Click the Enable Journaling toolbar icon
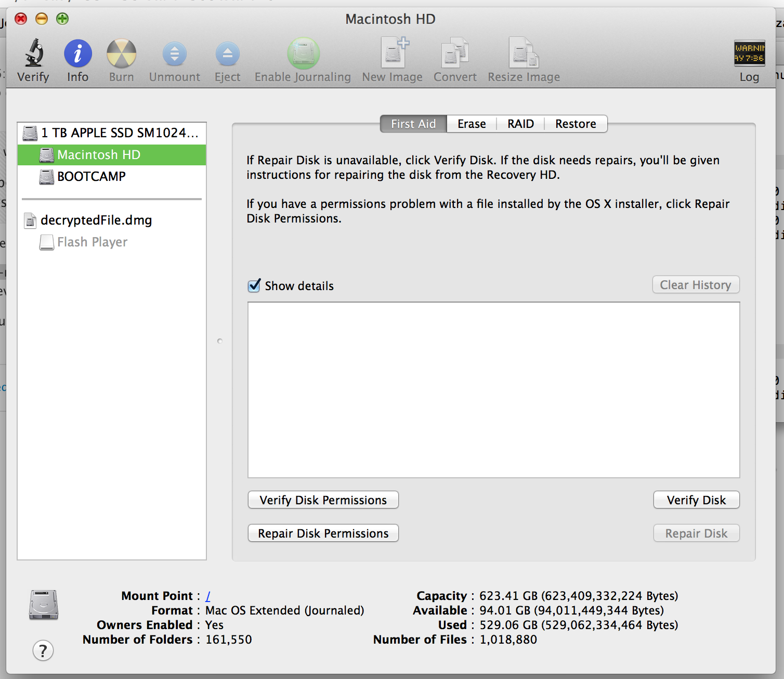 303,53
